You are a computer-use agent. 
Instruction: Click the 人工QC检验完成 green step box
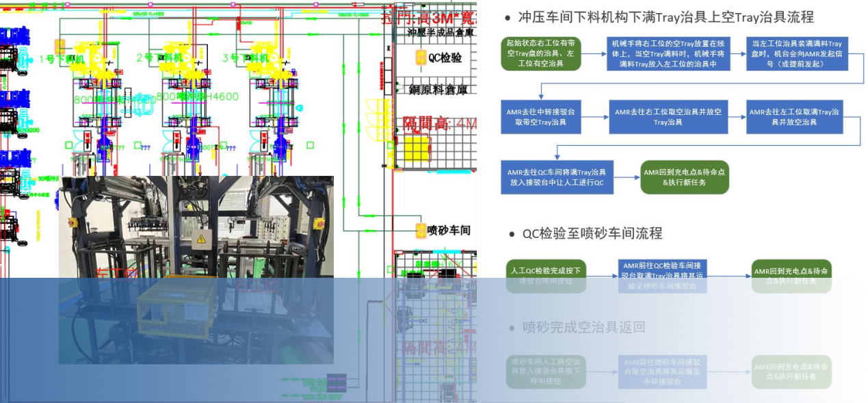coord(547,272)
